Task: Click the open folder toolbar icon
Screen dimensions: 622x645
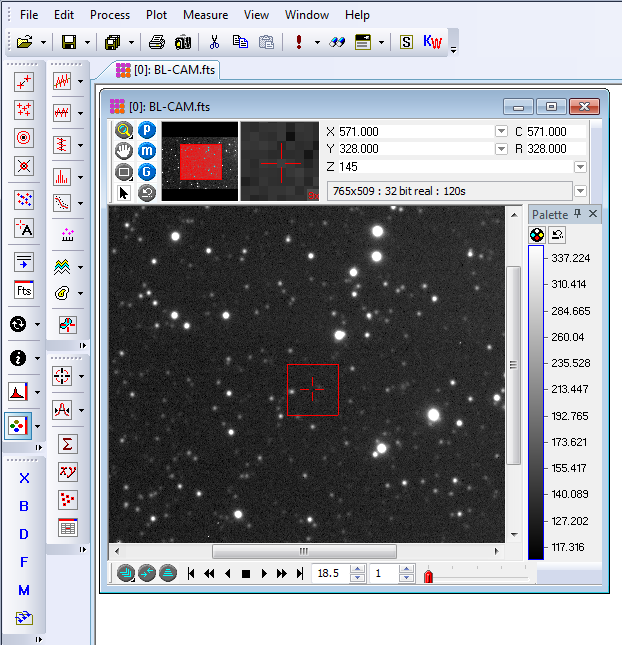Action: coord(25,42)
